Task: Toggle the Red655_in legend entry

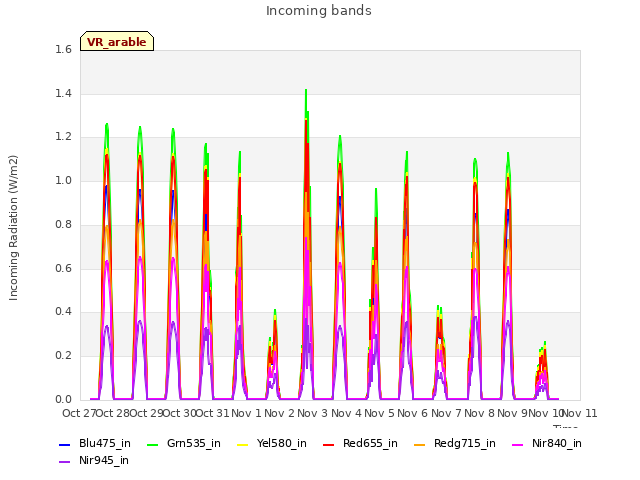Action: (360, 443)
